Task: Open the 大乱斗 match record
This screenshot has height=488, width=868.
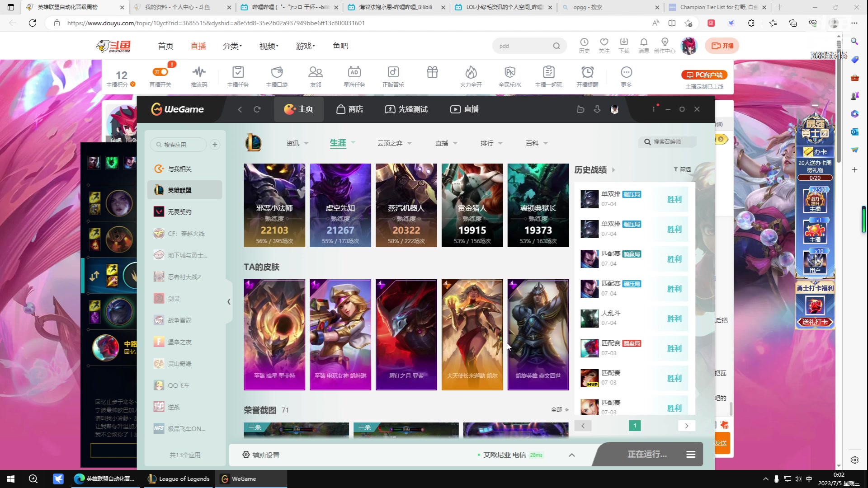Action: (634, 319)
